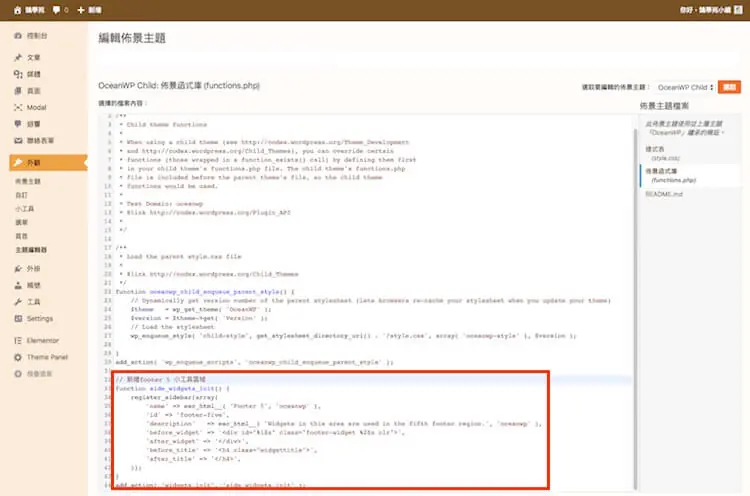Open the Modal menu icon
This screenshot has height=496, width=750.
click(18, 108)
